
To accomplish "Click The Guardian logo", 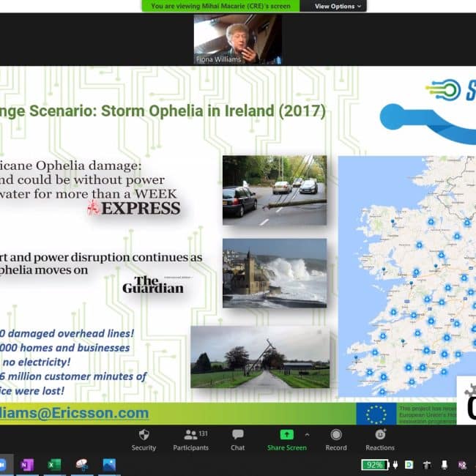I will 153,285.
